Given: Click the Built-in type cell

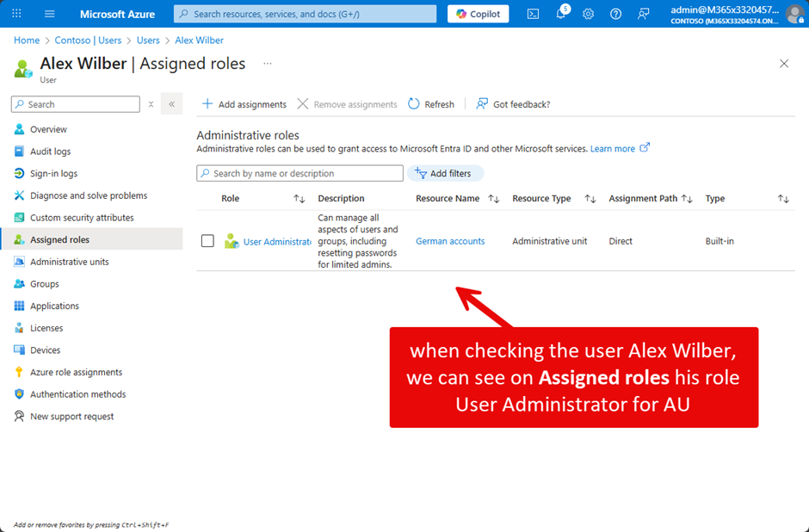Looking at the screenshot, I should coord(719,241).
